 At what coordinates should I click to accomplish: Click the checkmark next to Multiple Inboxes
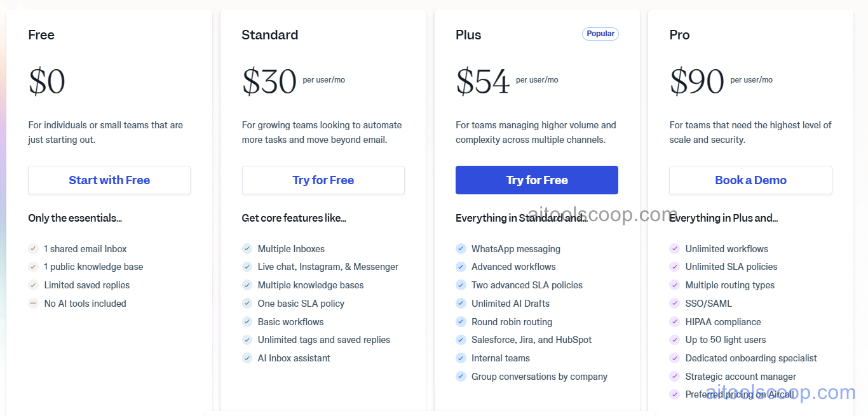coord(247,248)
